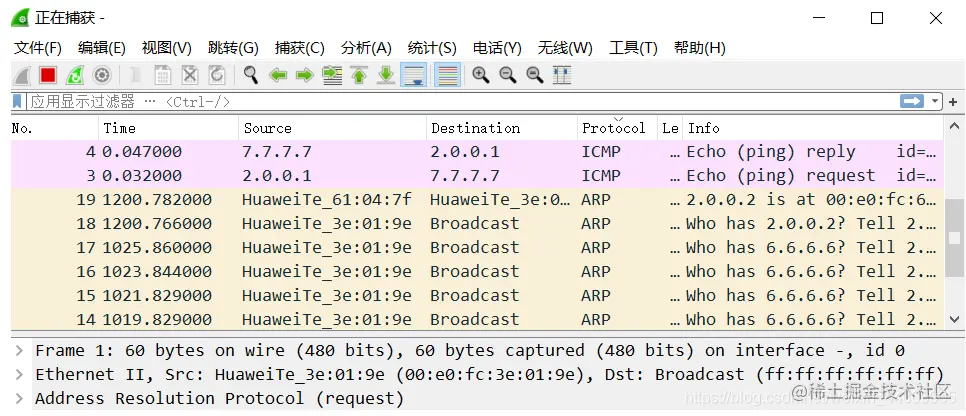Click go to specified packet icon
Viewport: 966px width, 416px height.
click(332, 75)
